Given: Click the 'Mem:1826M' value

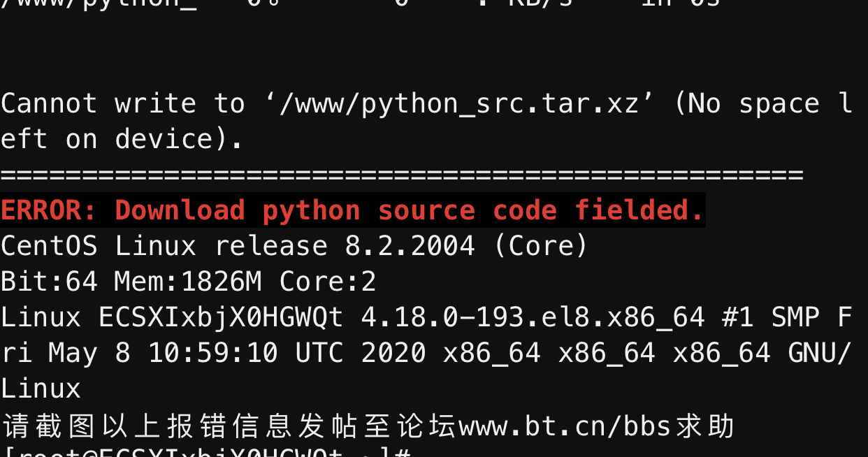Looking at the screenshot, I should click(x=188, y=282).
